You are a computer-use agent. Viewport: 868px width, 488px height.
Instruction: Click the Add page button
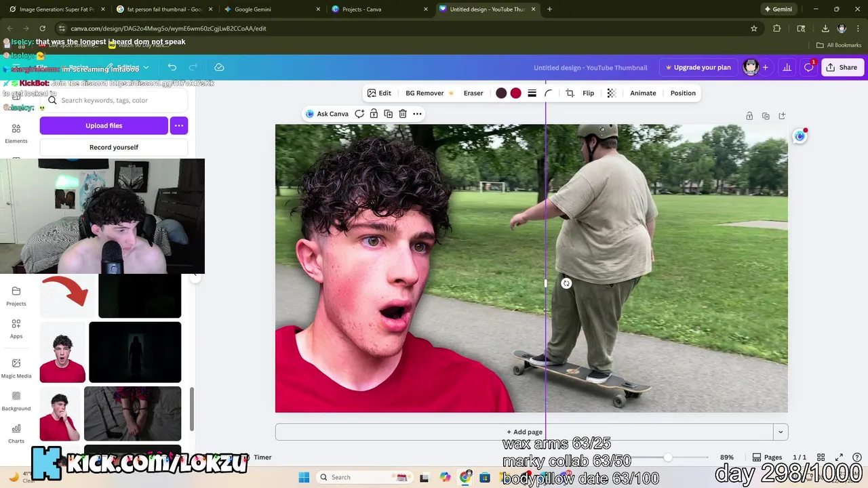click(524, 432)
